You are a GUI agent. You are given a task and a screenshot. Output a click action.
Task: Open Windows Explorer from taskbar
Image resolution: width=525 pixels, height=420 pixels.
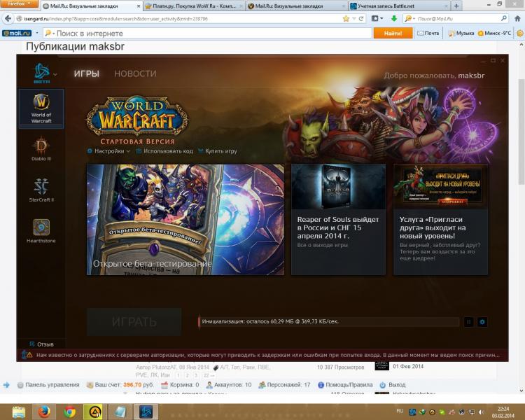19,412
